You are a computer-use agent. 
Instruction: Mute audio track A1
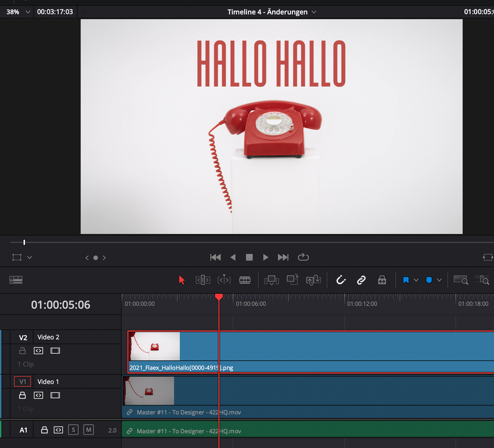click(88, 430)
